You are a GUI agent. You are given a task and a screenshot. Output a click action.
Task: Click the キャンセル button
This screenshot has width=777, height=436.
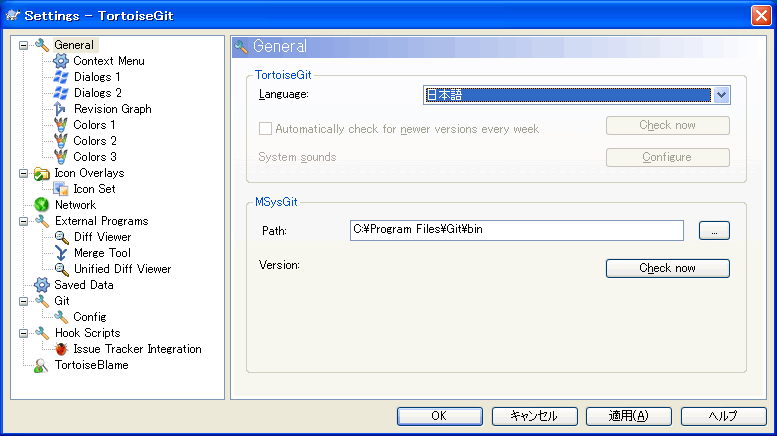point(534,416)
